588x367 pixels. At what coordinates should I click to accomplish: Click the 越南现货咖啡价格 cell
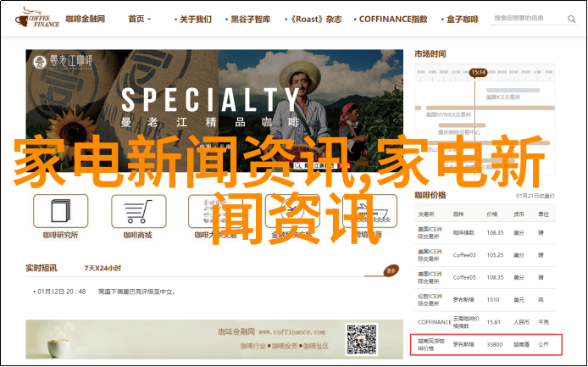pyautogui.click(x=430, y=344)
